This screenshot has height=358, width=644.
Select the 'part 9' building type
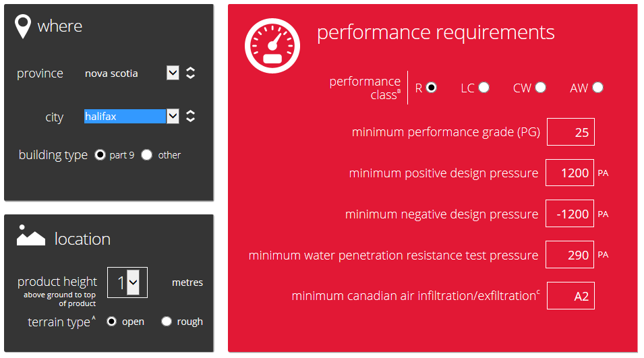click(100, 155)
